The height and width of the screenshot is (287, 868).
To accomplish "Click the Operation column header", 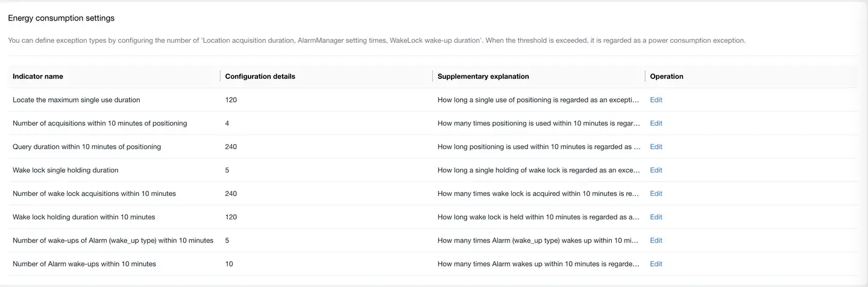I will [x=667, y=77].
